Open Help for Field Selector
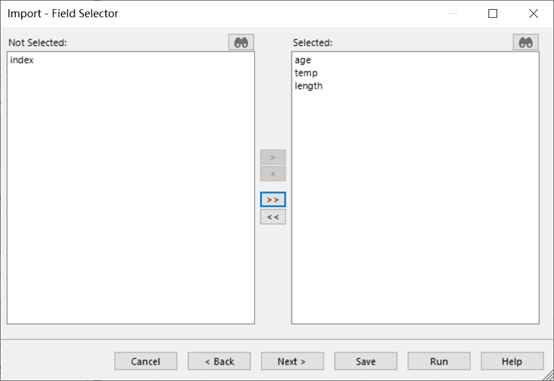Image resolution: width=554 pixels, height=381 pixels. 512,361
